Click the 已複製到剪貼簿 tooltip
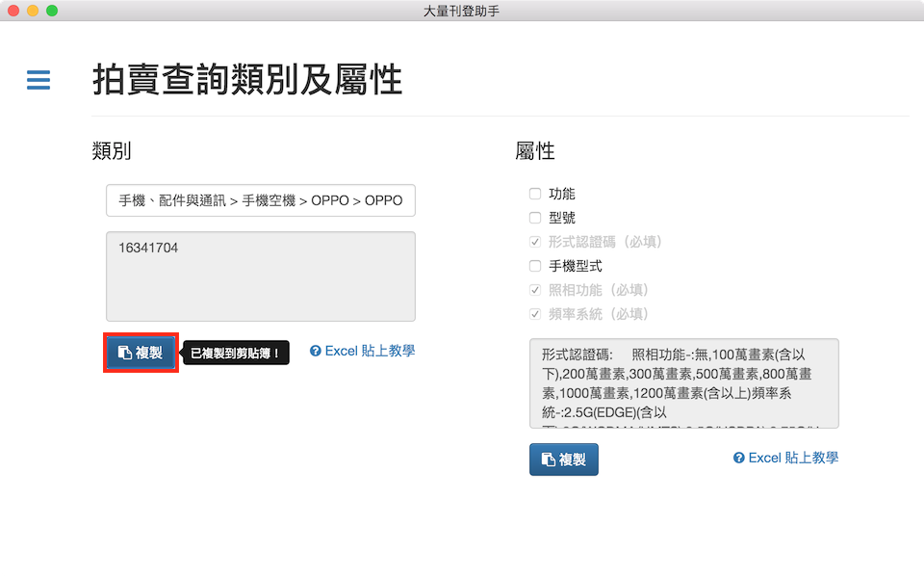This screenshot has width=924, height=578. (x=236, y=354)
